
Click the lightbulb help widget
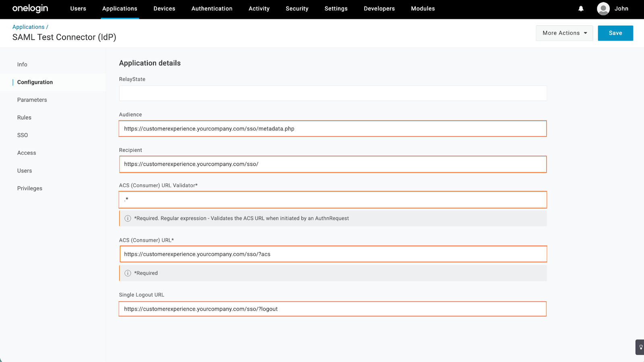click(640, 347)
